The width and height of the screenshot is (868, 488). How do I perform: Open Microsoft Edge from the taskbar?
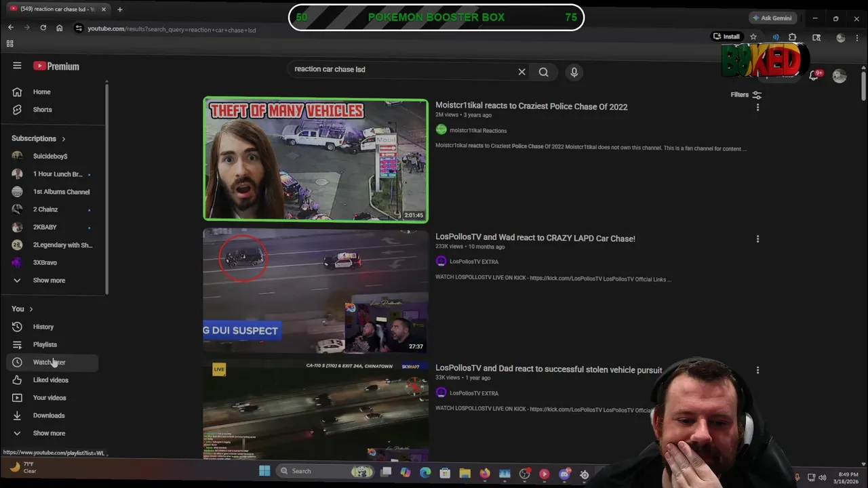pos(425,473)
